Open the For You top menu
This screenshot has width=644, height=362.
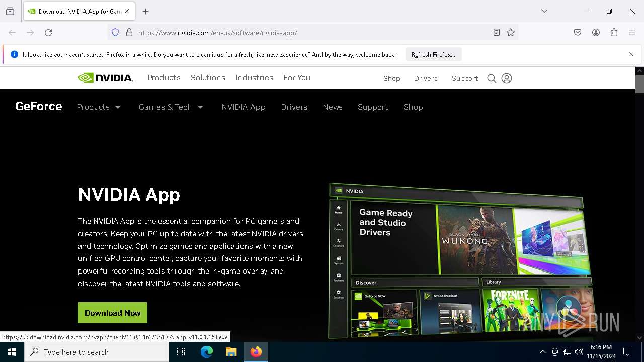(x=297, y=78)
